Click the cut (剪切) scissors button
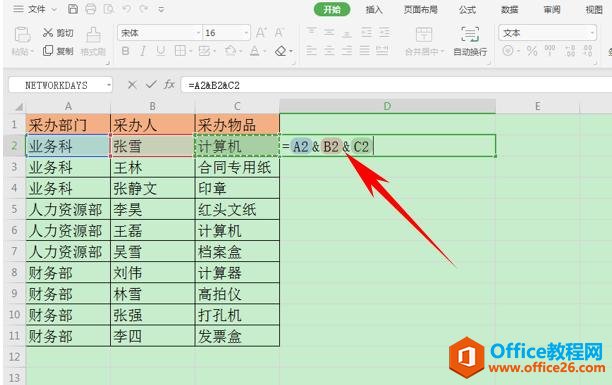 pos(58,33)
